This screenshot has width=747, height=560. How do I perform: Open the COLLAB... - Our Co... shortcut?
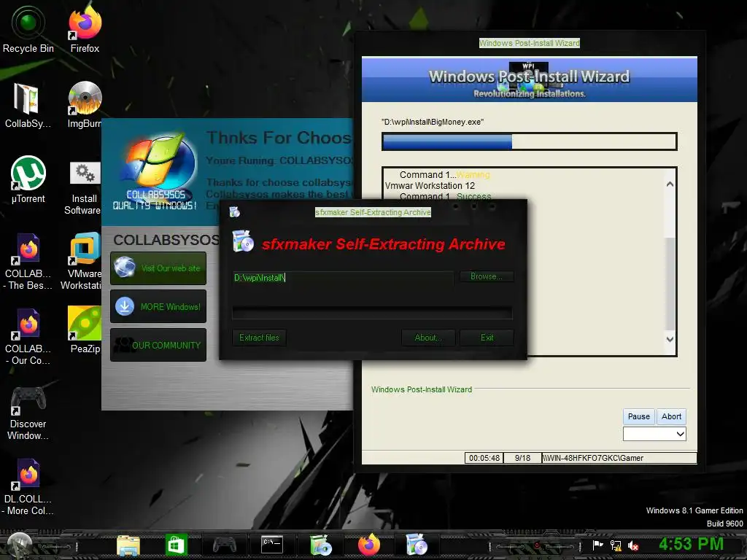[28, 337]
